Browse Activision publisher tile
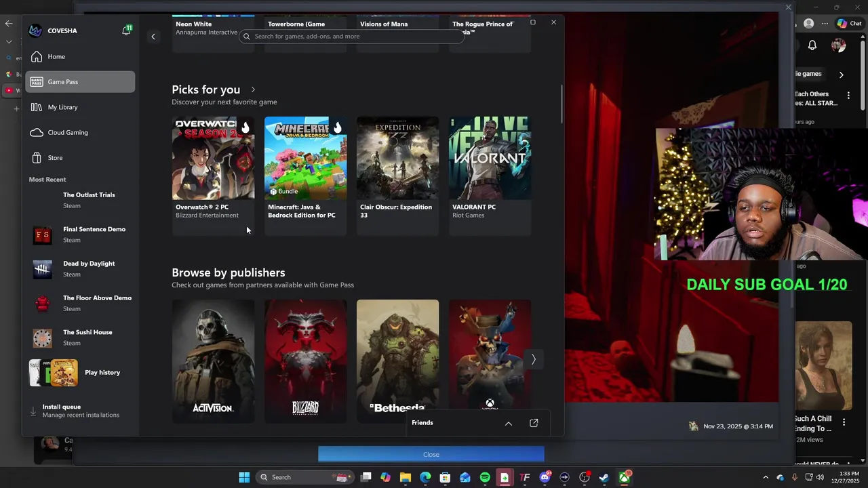The width and height of the screenshot is (868, 488). [213, 361]
